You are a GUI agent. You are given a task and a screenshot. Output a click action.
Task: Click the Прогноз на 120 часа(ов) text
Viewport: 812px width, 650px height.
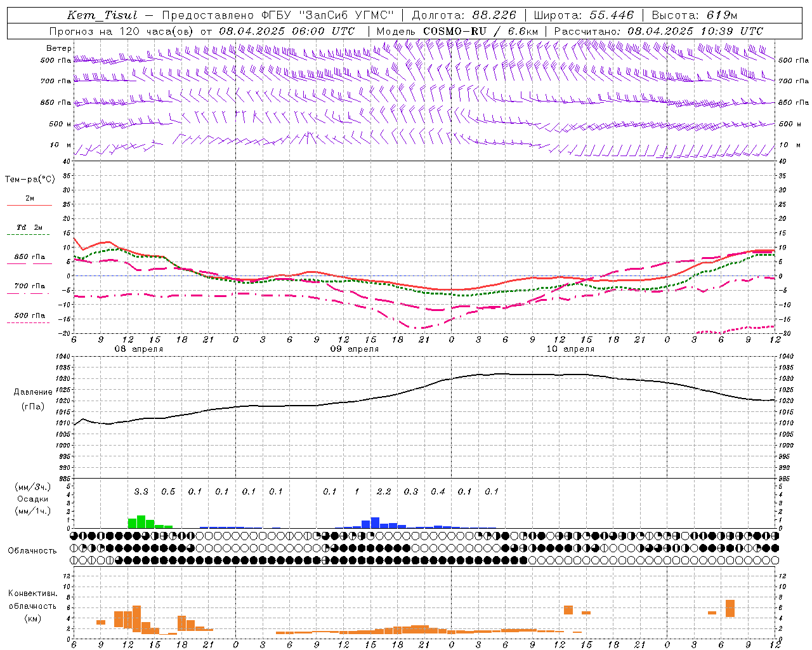click(122, 31)
